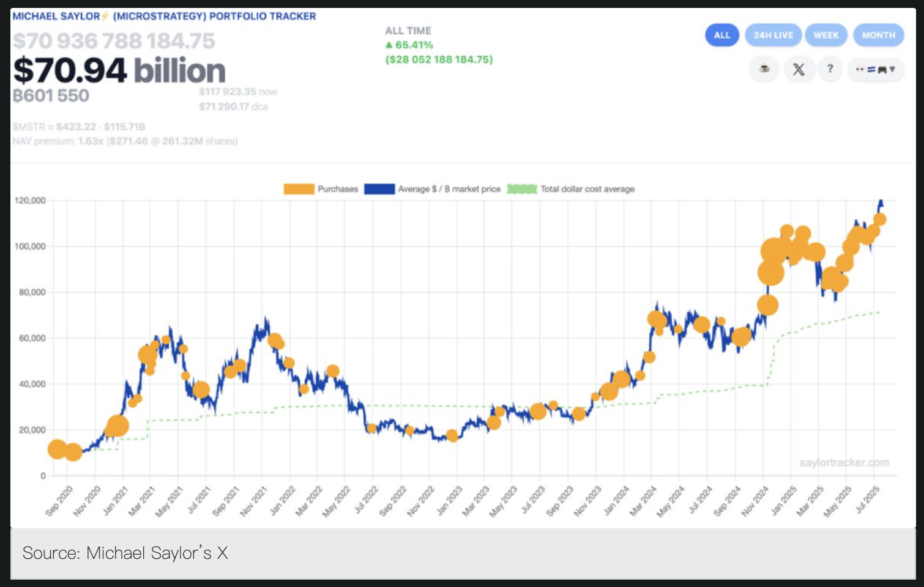Click the ₿601 550 bitcoin holdings figure
The height and width of the screenshot is (587, 924).
[x=51, y=95]
